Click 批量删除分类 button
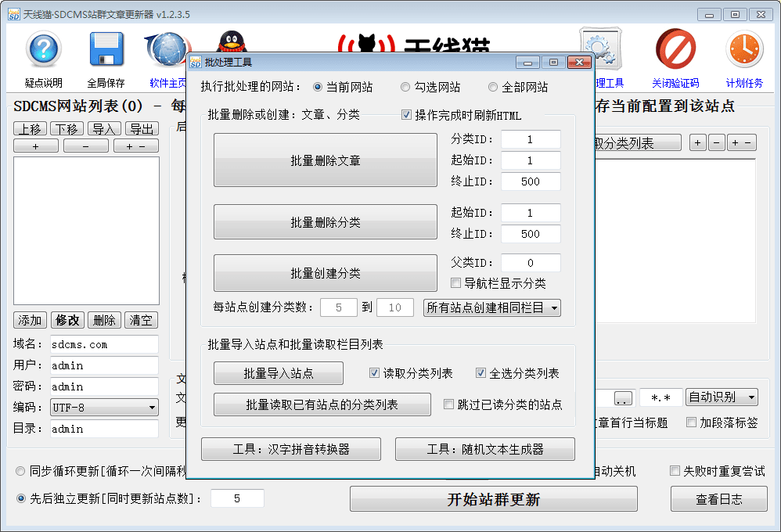This screenshot has width=781, height=532. click(x=326, y=221)
